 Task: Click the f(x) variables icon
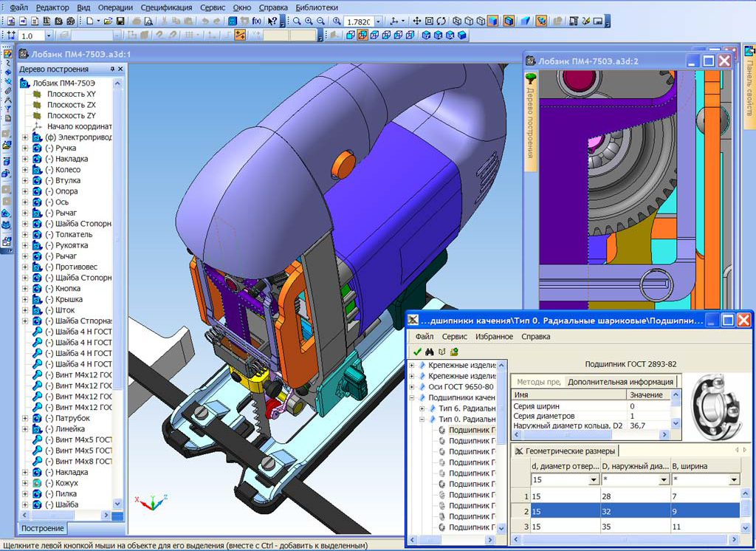(257, 21)
